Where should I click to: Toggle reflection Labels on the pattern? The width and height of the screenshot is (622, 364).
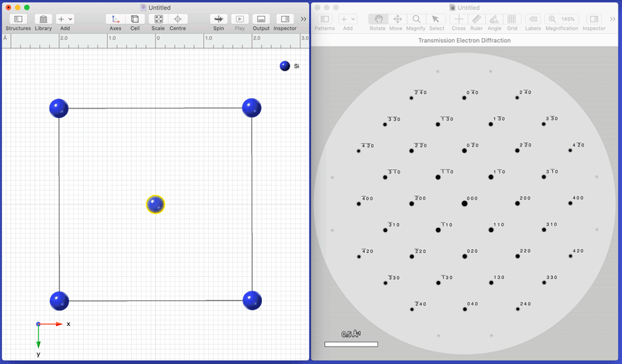533,19
